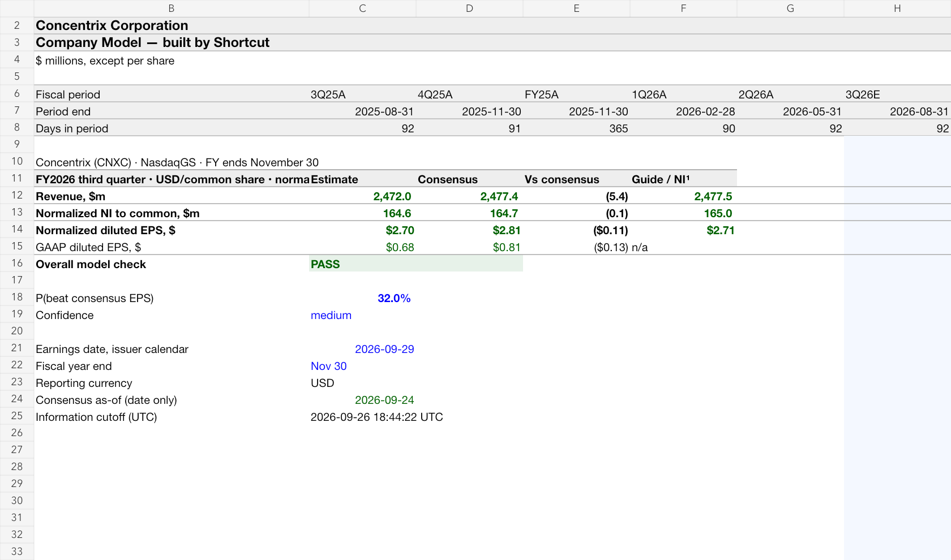The height and width of the screenshot is (560, 951).
Task: Select the 'FY25A' period cell
Action: point(576,94)
